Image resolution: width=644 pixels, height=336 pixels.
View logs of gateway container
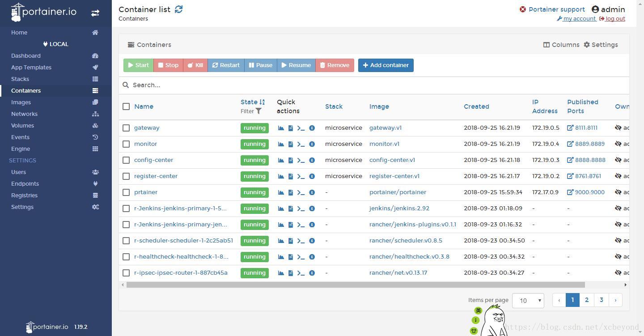point(291,128)
